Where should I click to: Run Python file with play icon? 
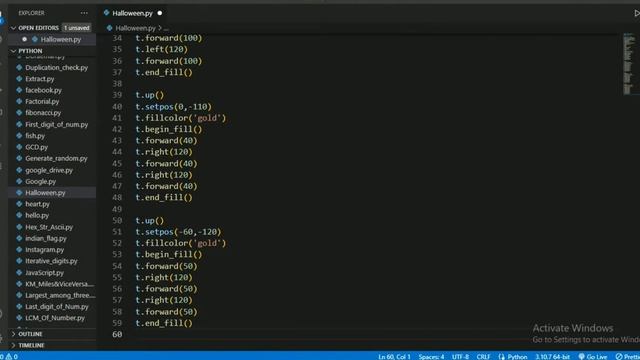[x=636, y=13]
